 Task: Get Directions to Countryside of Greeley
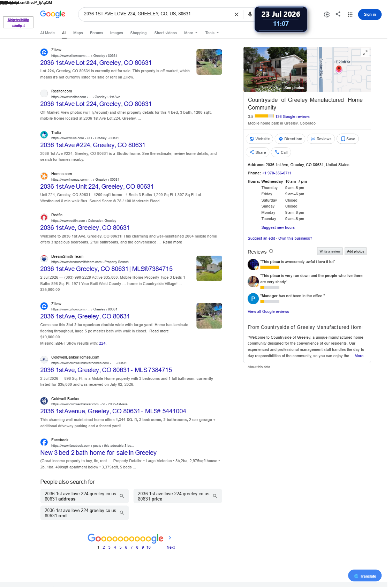(290, 139)
